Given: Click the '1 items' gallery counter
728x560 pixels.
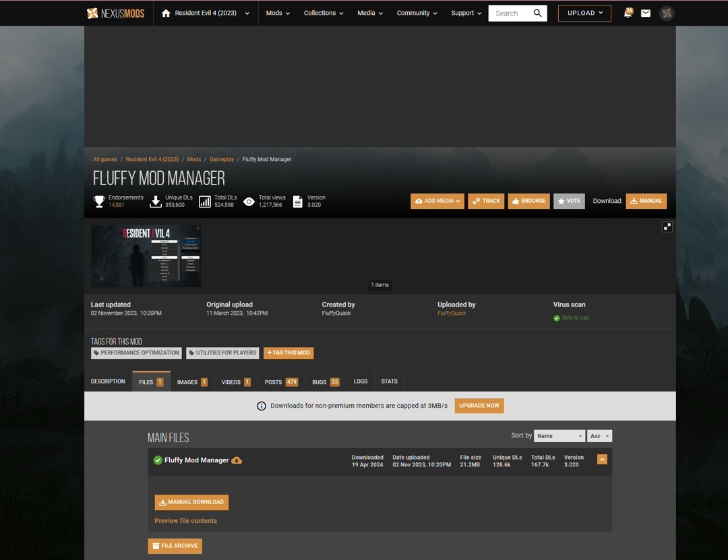Looking at the screenshot, I should (380, 285).
